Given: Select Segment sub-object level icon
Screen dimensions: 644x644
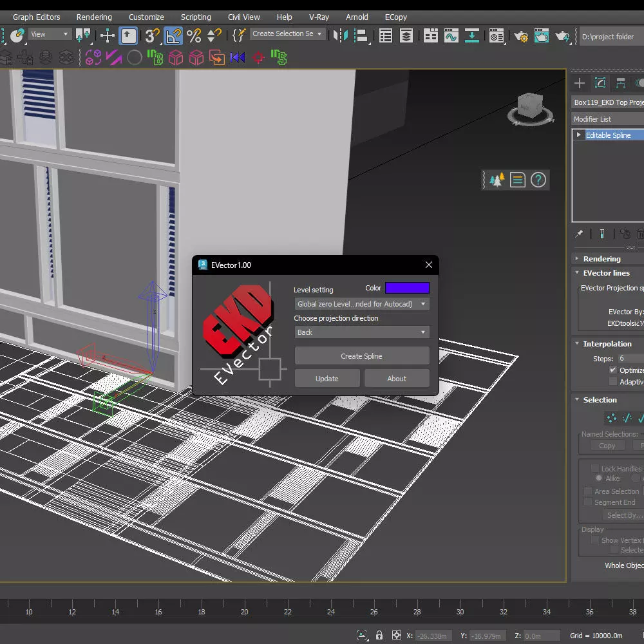Looking at the screenshot, I should coord(627,418).
